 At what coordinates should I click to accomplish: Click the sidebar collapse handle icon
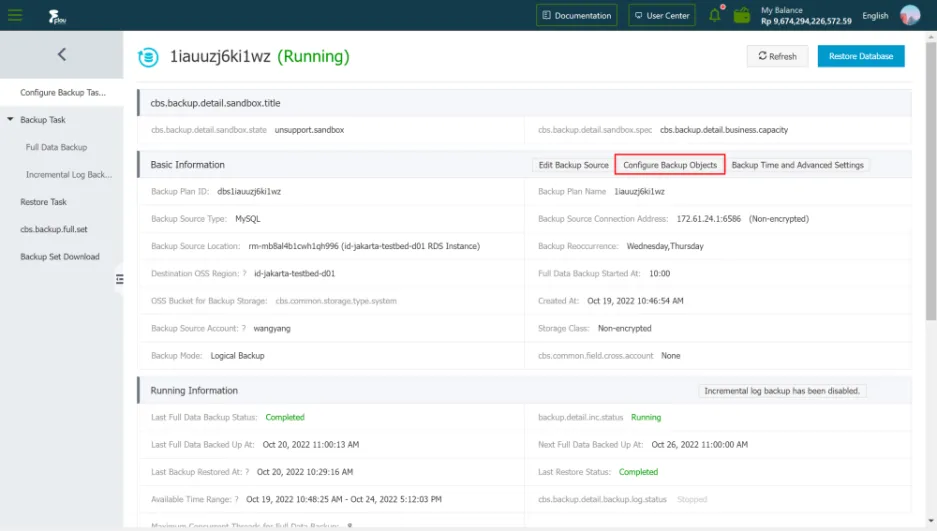pyautogui.click(x=119, y=279)
